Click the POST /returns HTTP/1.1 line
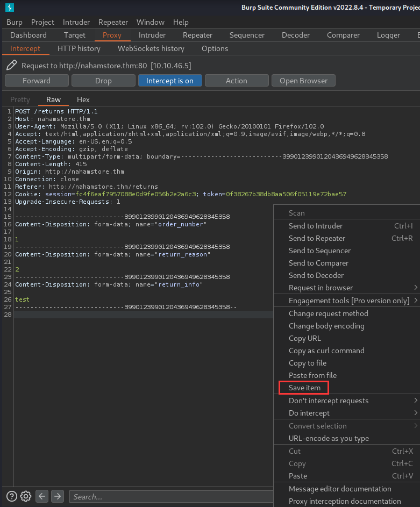This screenshot has height=507, width=420. click(x=56, y=111)
